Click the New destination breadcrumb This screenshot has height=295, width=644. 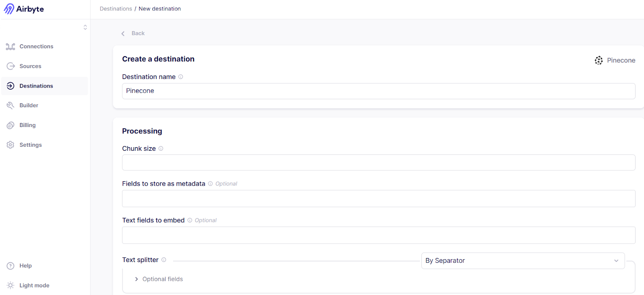pyautogui.click(x=160, y=9)
